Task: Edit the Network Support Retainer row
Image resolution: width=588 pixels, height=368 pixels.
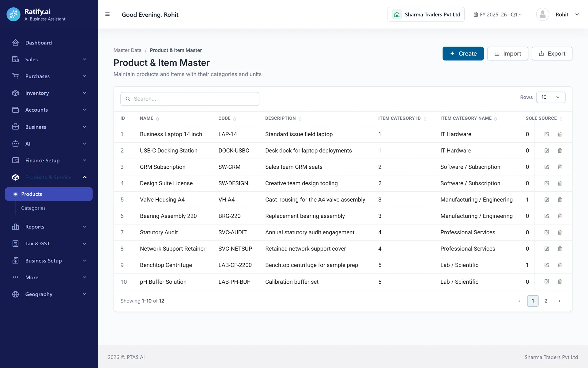Action: tap(547, 249)
